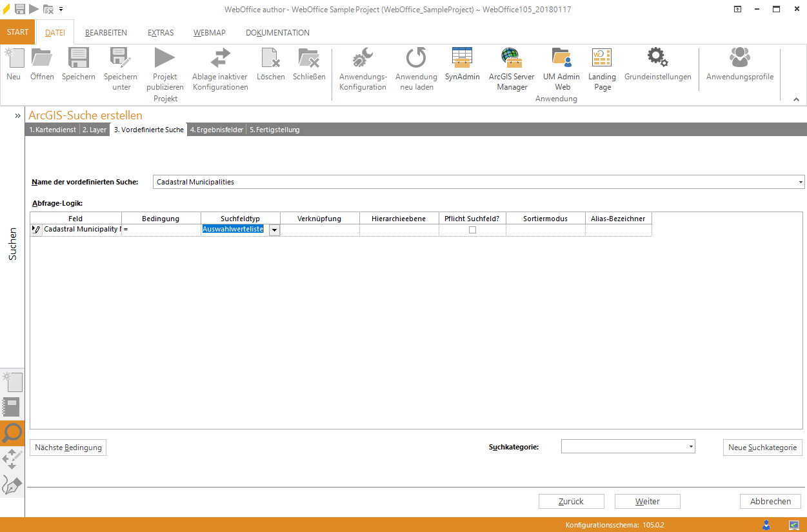Click Ablage inaktiver Konfigurationen icon

[x=220, y=59]
